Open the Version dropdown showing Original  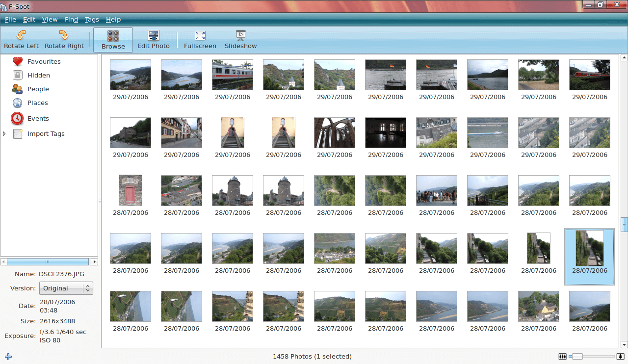[66, 288]
